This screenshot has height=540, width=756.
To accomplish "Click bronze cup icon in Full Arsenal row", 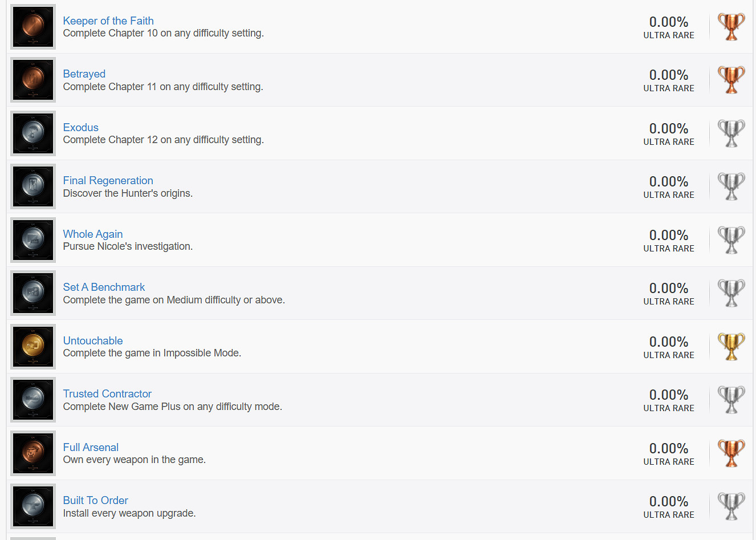I will pyautogui.click(x=731, y=453).
